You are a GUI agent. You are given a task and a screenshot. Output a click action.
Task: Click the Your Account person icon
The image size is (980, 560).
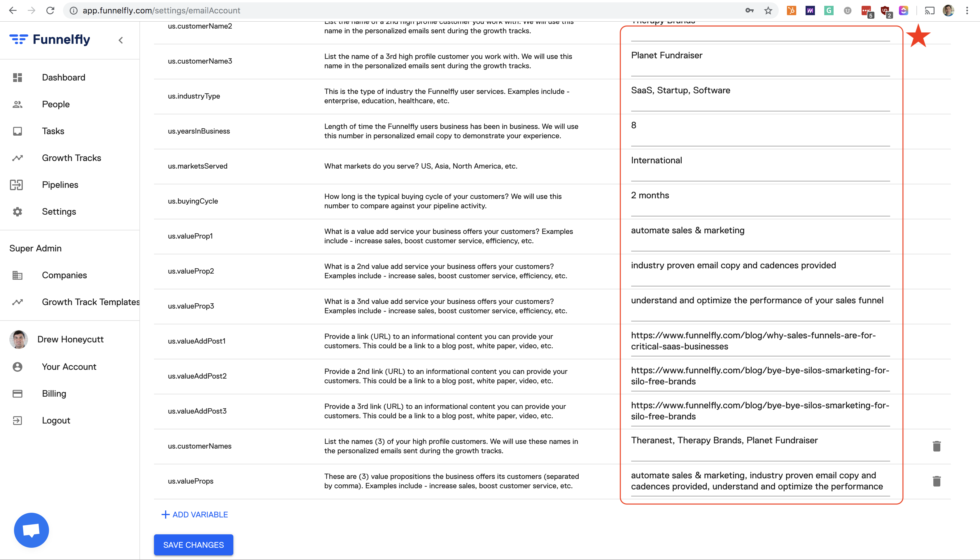(17, 367)
